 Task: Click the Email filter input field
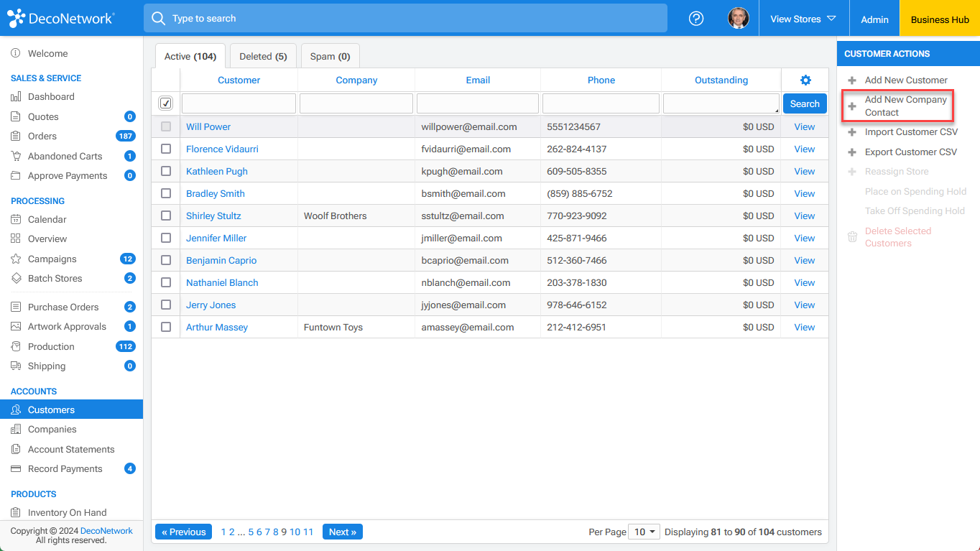(x=478, y=103)
